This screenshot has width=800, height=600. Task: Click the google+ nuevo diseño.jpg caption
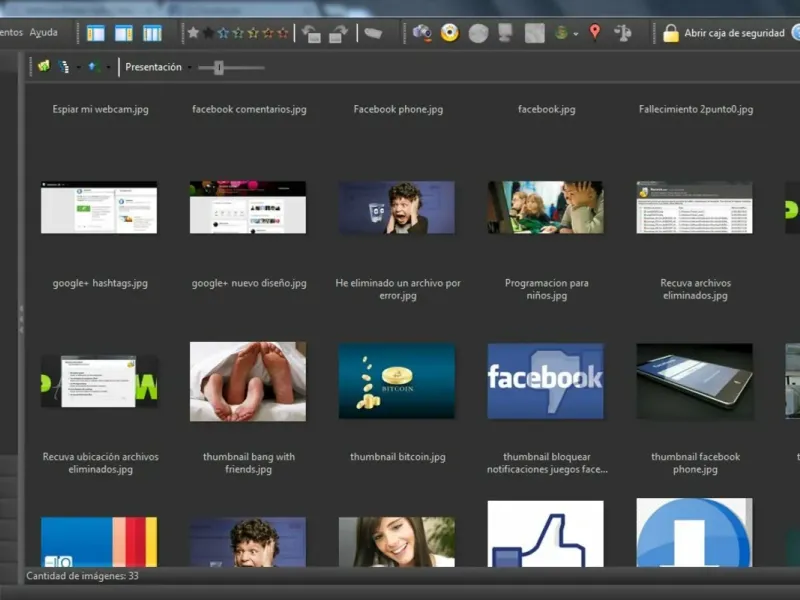249,283
